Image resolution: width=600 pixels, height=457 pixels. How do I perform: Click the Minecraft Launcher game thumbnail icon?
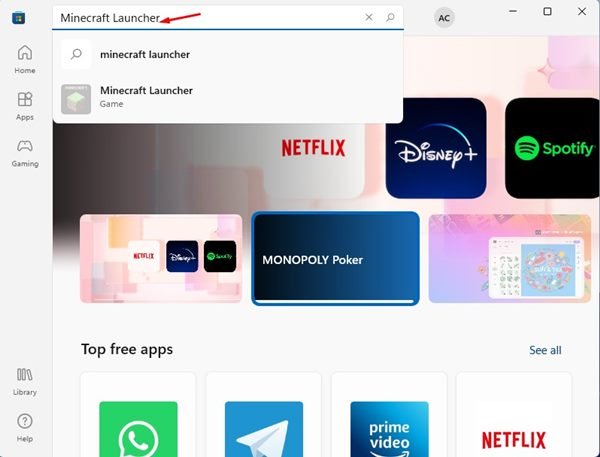(76, 99)
